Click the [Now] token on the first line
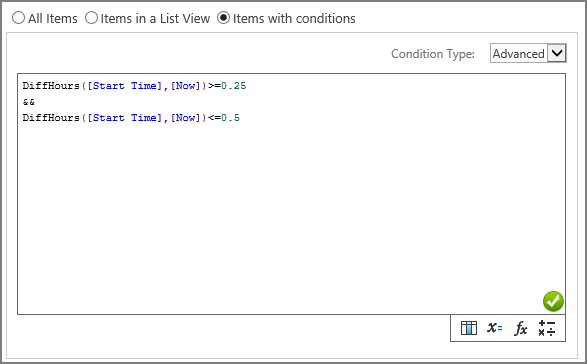The height and width of the screenshot is (364, 587). point(186,86)
